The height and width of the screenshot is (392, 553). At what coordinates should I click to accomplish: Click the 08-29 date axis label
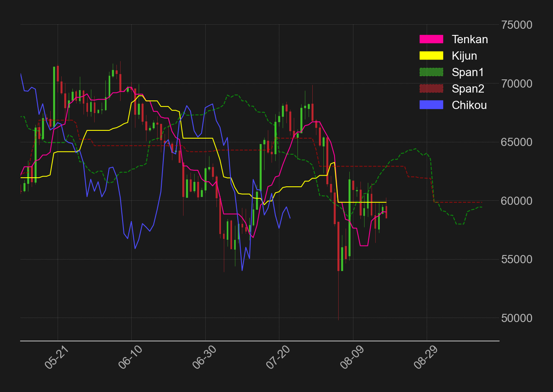(425, 357)
